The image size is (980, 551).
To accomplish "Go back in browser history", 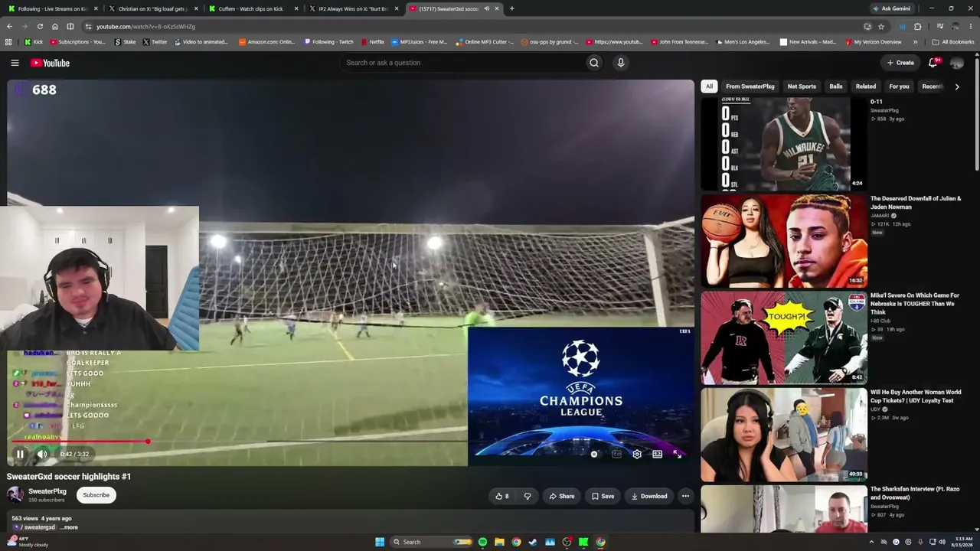I will pos(10,26).
